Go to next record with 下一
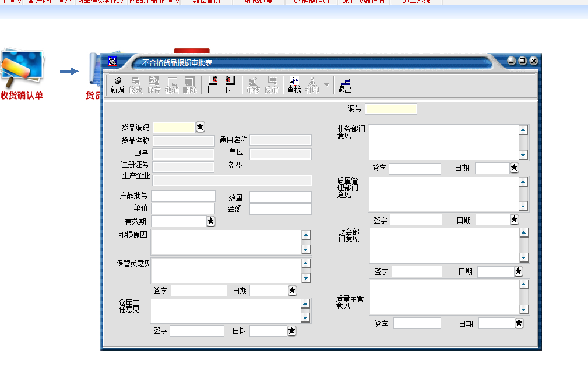This screenshot has width=588, height=389. pos(230,85)
